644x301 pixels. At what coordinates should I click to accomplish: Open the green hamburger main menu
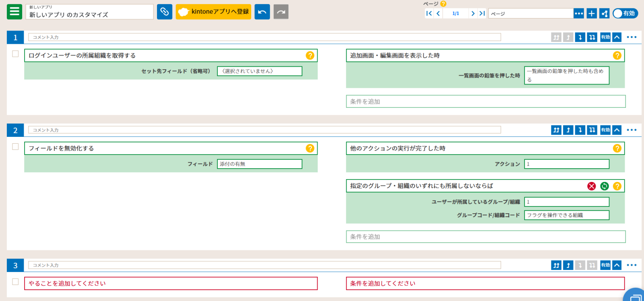click(14, 12)
